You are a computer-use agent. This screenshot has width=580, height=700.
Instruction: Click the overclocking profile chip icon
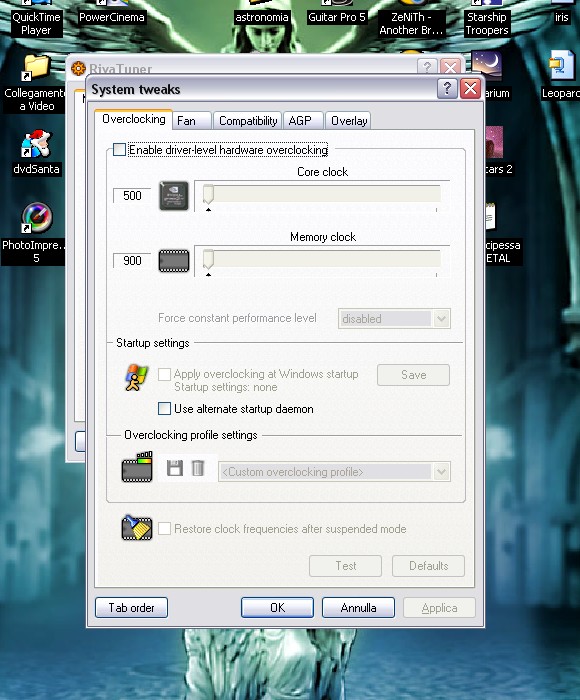(x=137, y=467)
